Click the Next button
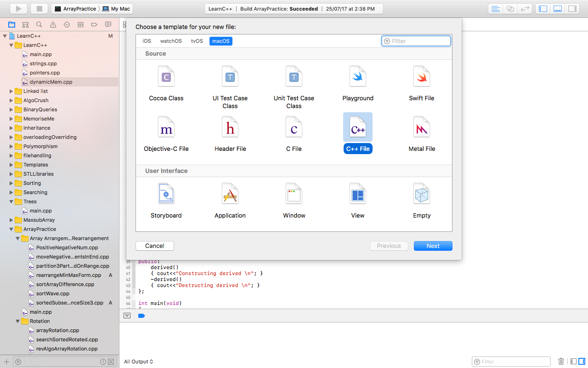 point(433,246)
